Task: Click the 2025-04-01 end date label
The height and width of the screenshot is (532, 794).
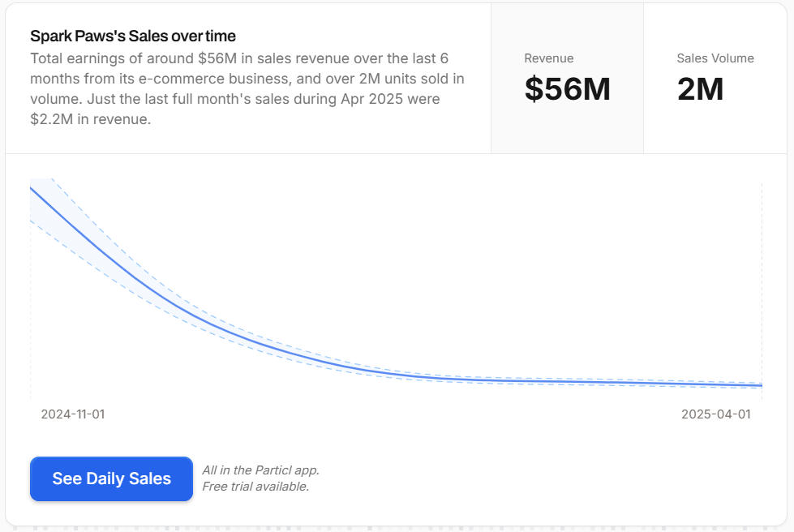Action: pos(716,414)
